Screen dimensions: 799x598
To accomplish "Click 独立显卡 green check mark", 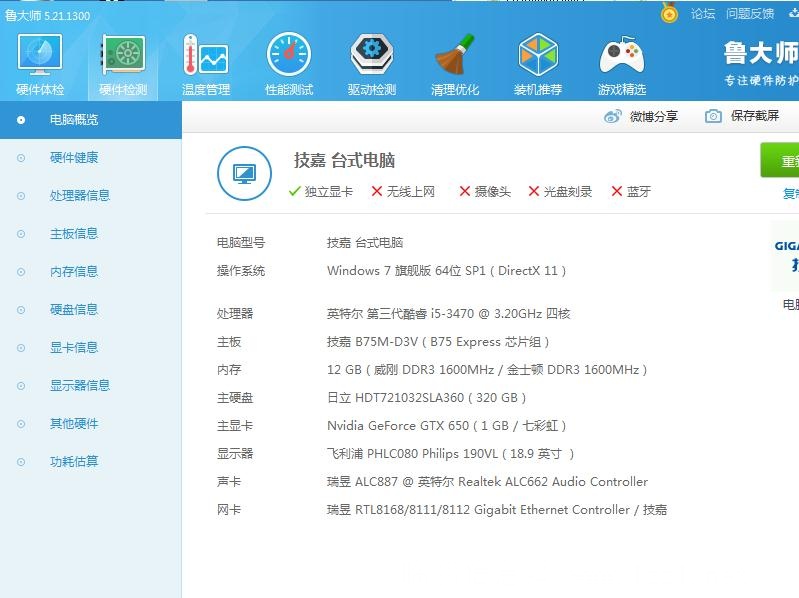I will tap(294, 192).
